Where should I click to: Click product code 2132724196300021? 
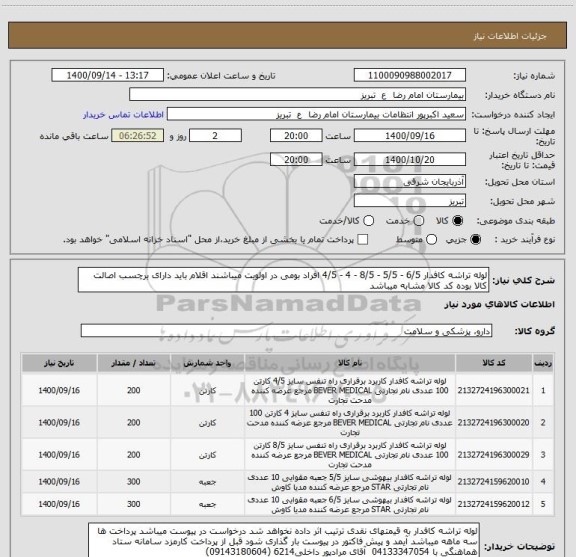493,390
